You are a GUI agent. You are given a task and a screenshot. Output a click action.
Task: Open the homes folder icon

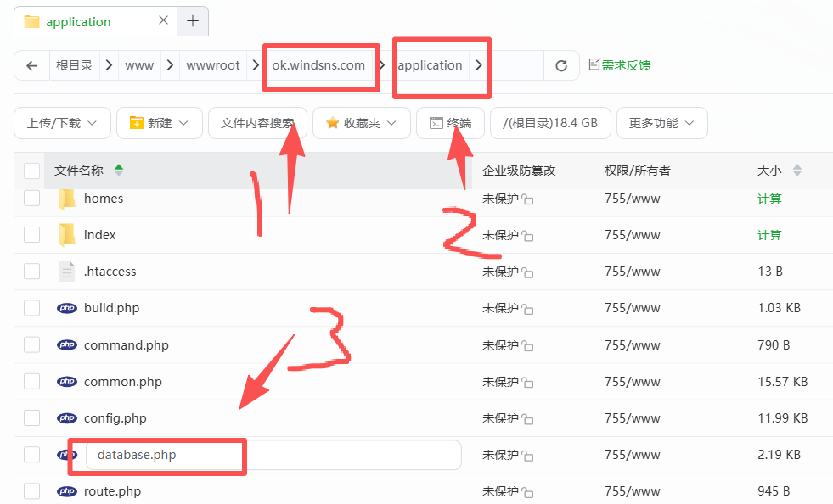pos(67,199)
